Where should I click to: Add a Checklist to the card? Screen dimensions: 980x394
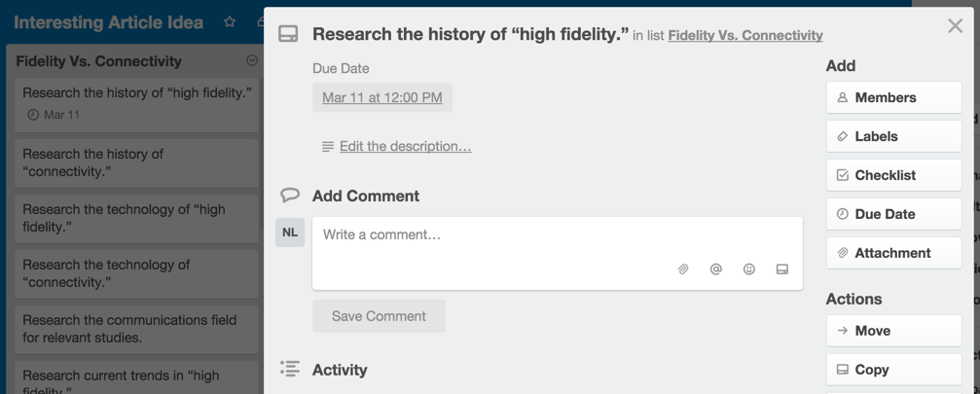[x=893, y=175]
